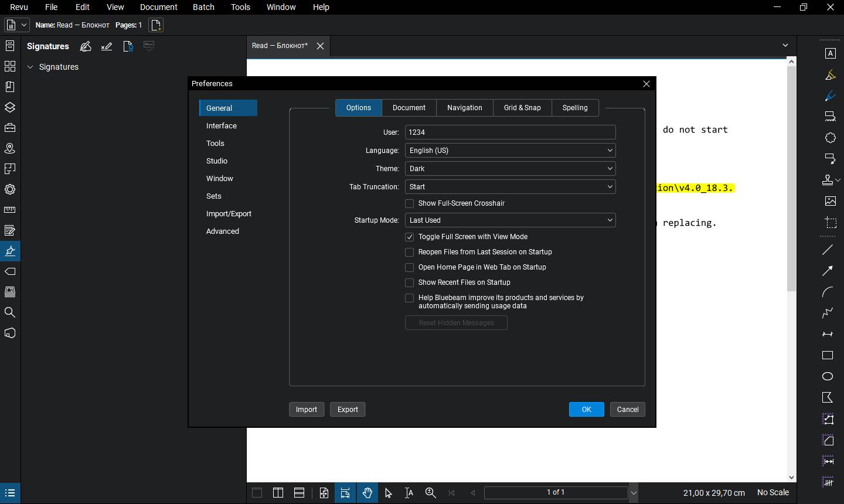Switch to the Grid & Snap tab
844x504 pixels.
[522, 108]
